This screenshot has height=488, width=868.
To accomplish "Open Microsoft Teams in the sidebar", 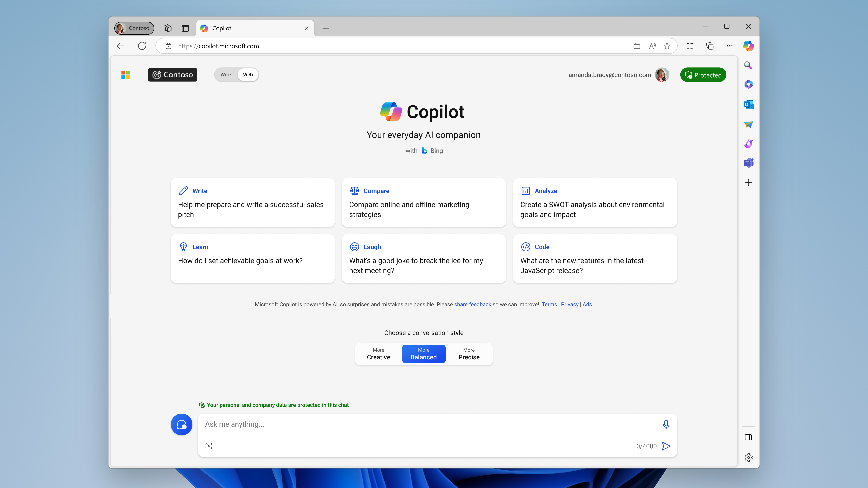I will 748,163.
